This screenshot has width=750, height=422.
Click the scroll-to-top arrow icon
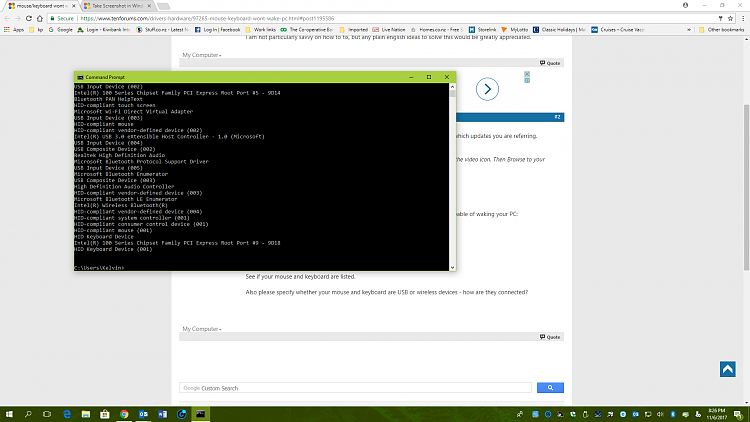point(728,370)
